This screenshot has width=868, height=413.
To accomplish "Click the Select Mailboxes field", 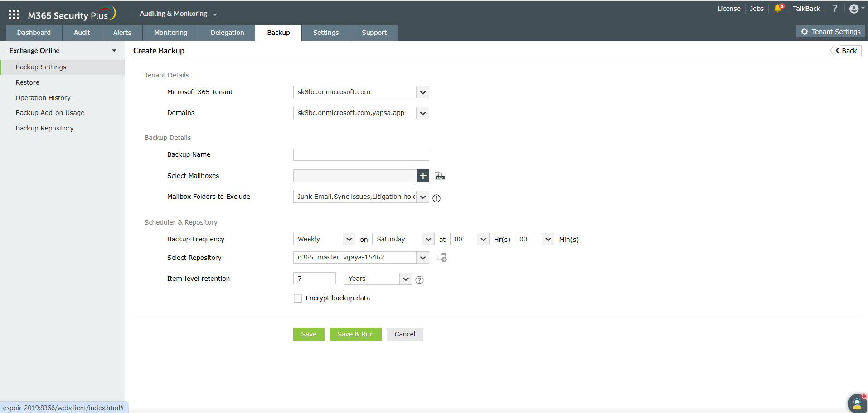I will point(355,176).
